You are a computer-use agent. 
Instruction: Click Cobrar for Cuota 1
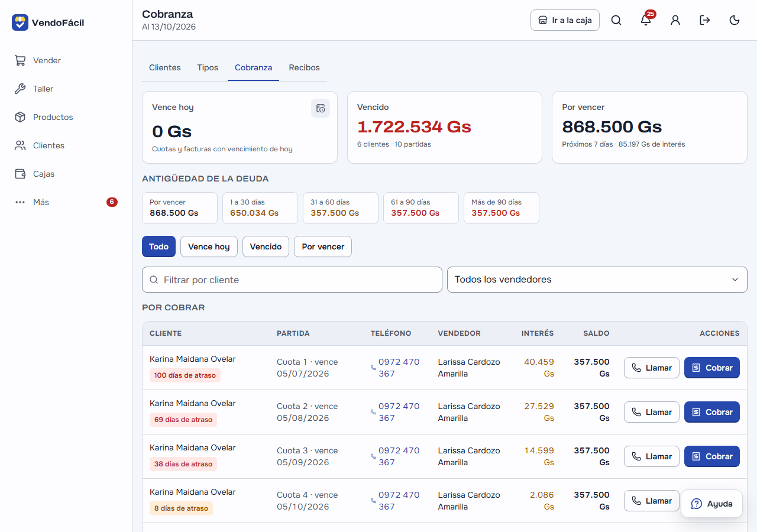[712, 368]
